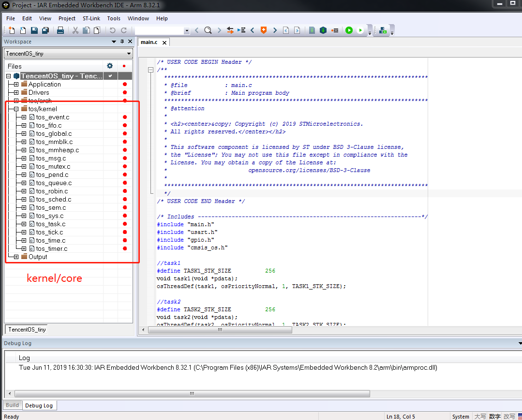Close the main.c editor tab
This screenshot has height=420, width=522.
(x=164, y=43)
